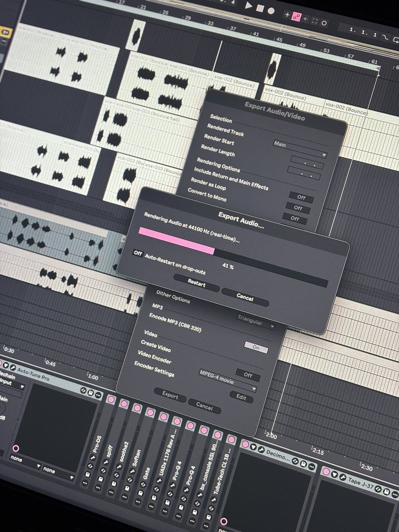The height and width of the screenshot is (532, 399).
Task: Click the Render Start value field
Action: pos(307,162)
